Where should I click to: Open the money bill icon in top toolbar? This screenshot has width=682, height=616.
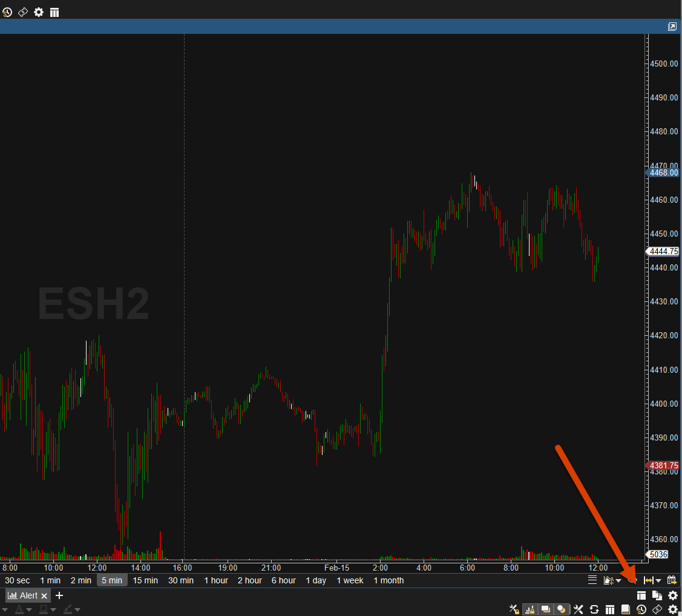coord(23,12)
